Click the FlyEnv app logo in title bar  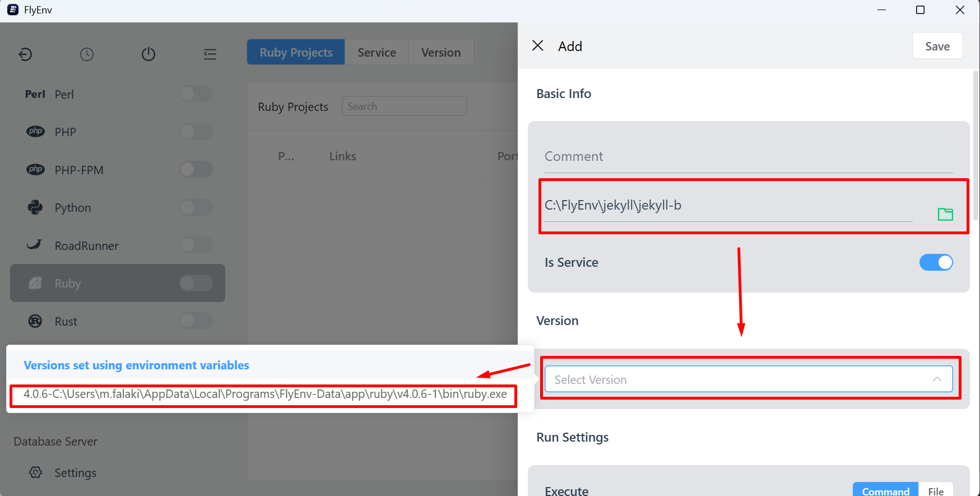click(12, 10)
